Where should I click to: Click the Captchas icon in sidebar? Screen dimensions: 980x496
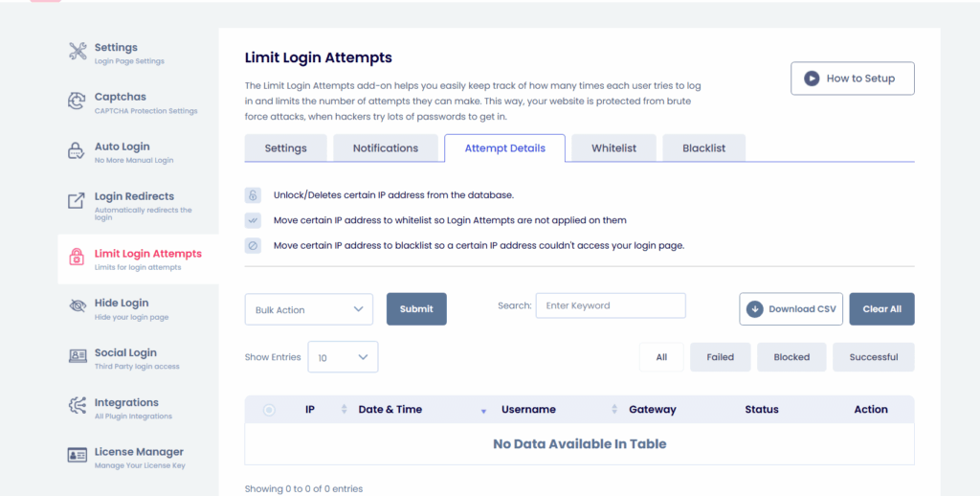pos(78,101)
